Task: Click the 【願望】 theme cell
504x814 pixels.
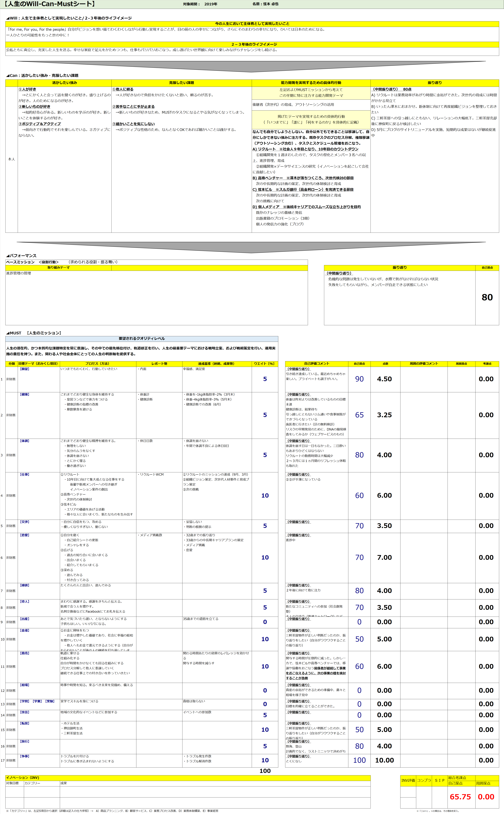Action: pyautogui.click(x=39, y=379)
